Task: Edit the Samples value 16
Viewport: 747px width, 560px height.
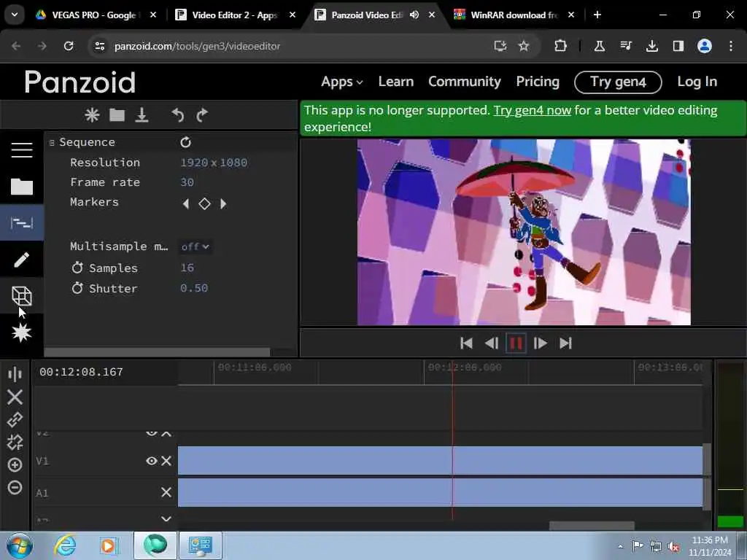Action: tap(187, 268)
